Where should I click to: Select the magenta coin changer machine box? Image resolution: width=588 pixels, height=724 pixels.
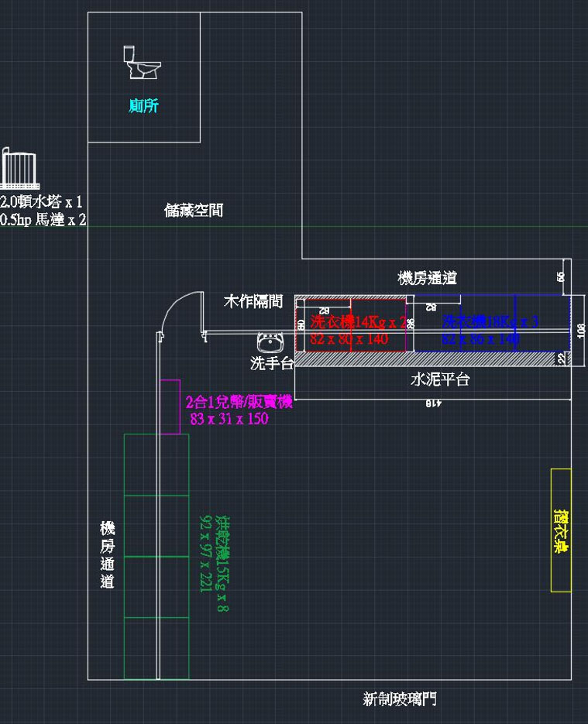click(170, 407)
